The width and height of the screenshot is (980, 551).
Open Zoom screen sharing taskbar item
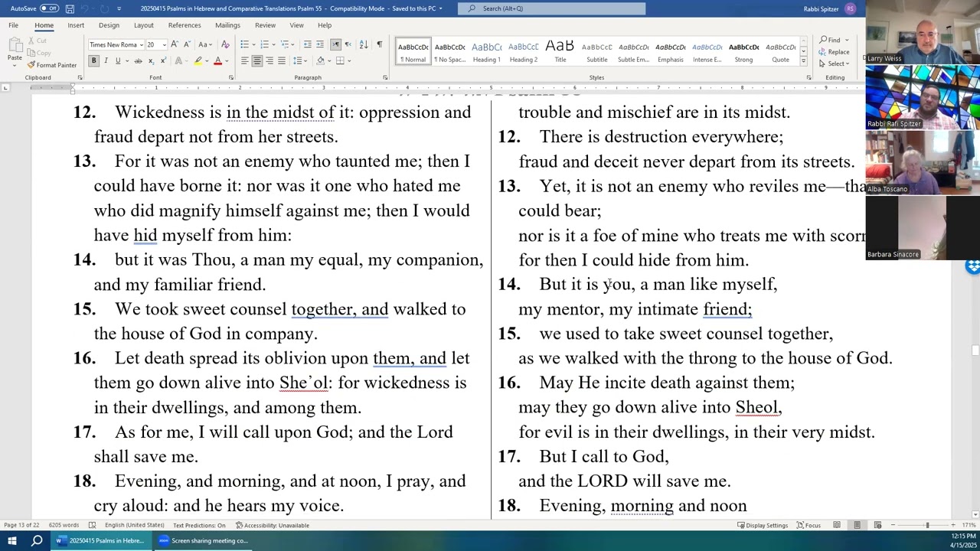coord(203,540)
